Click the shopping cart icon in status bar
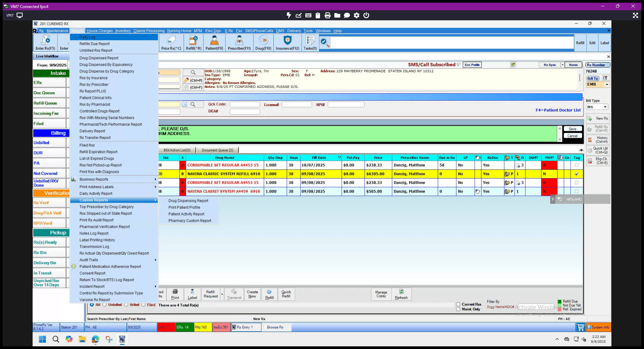644x349 pixels. click(x=581, y=327)
